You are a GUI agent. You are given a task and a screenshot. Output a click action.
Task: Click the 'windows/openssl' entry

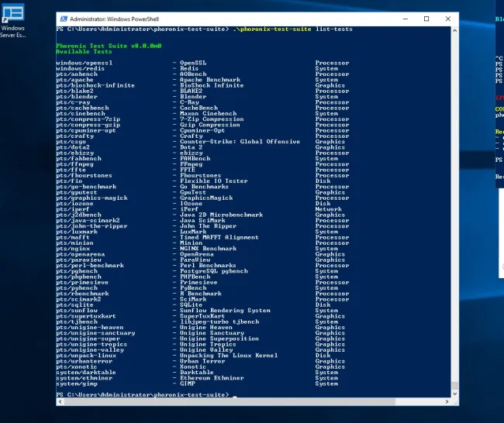point(85,63)
